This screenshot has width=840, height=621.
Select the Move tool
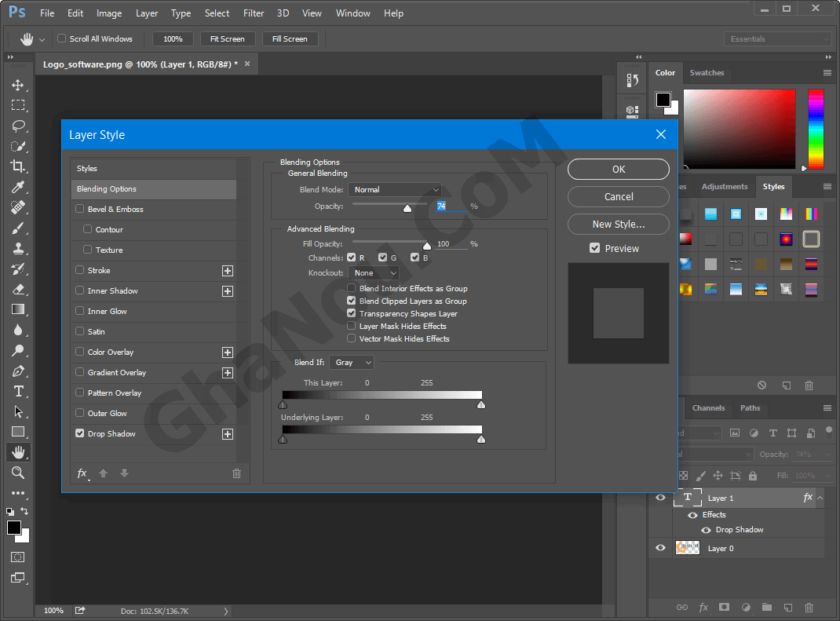pyautogui.click(x=18, y=86)
